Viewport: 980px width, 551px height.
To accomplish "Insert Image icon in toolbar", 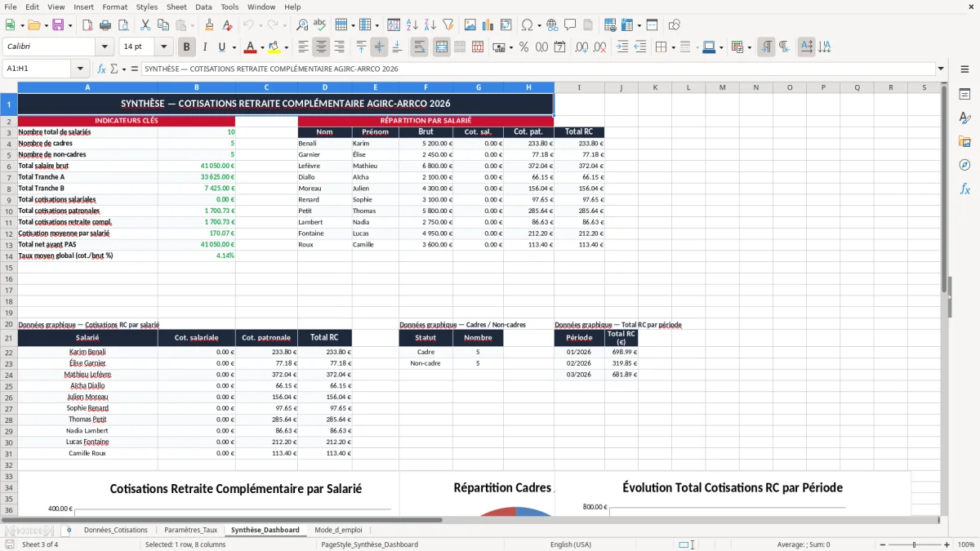I will click(x=470, y=25).
